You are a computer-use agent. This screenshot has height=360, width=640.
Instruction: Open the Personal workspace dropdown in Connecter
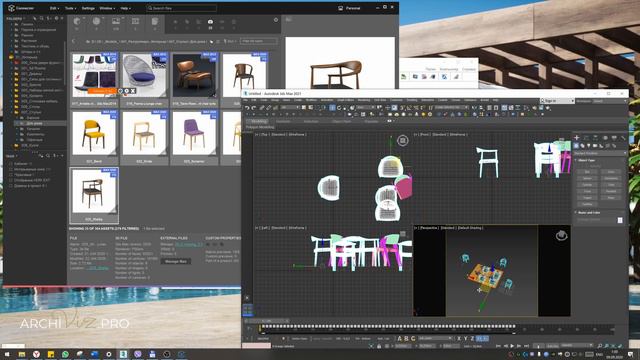[350, 8]
